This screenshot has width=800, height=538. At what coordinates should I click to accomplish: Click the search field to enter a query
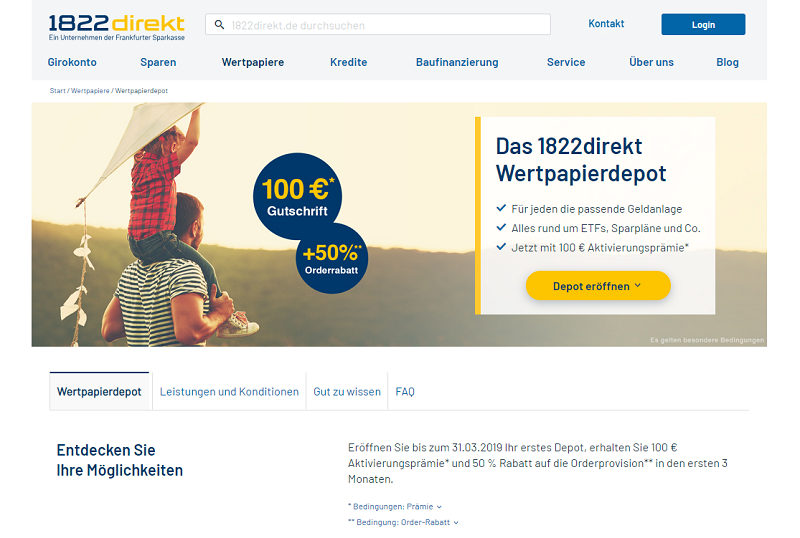point(378,25)
